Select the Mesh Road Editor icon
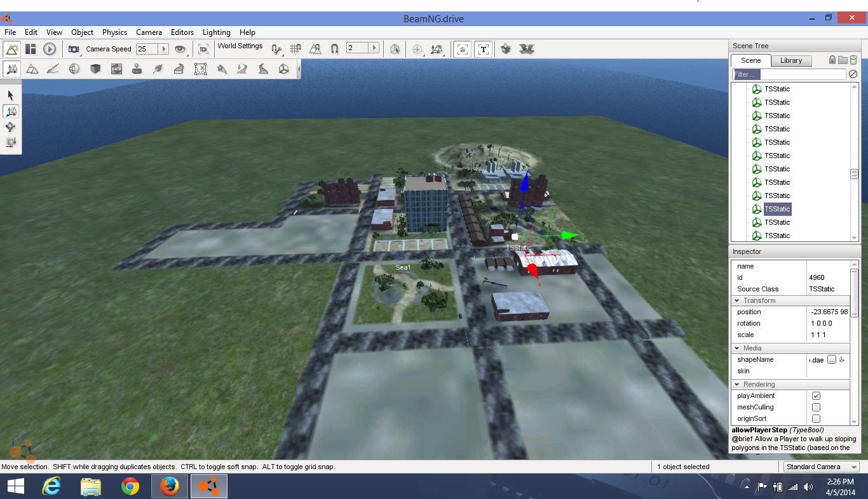 point(179,69)
